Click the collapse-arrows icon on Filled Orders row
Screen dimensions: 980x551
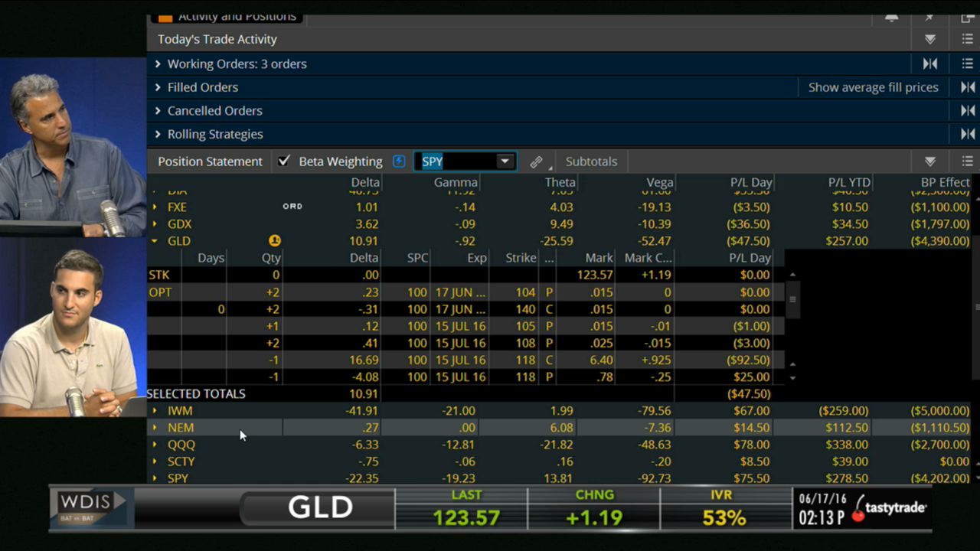tap(968, 87)
